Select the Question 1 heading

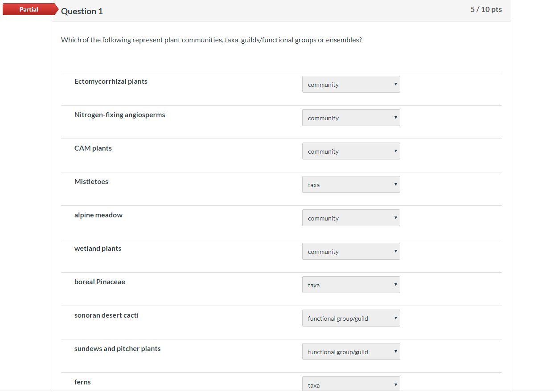(x=82, y=11)
